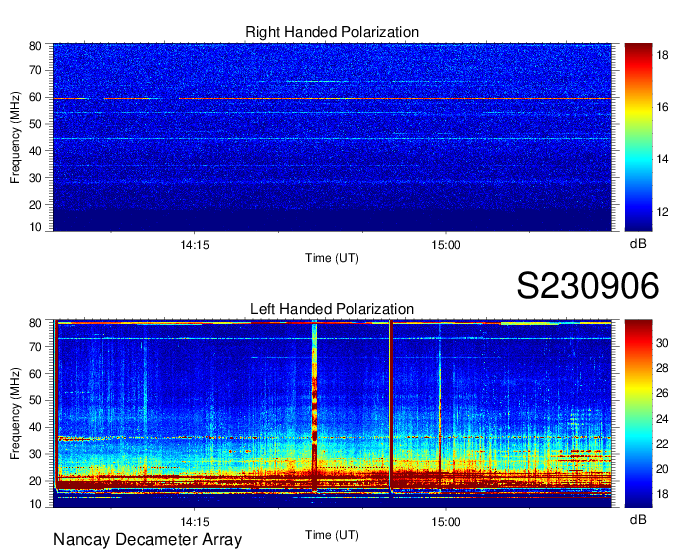
Task: Click the 70 MHz tick of Right Handed plot
Action: click(x=35, y=70)
